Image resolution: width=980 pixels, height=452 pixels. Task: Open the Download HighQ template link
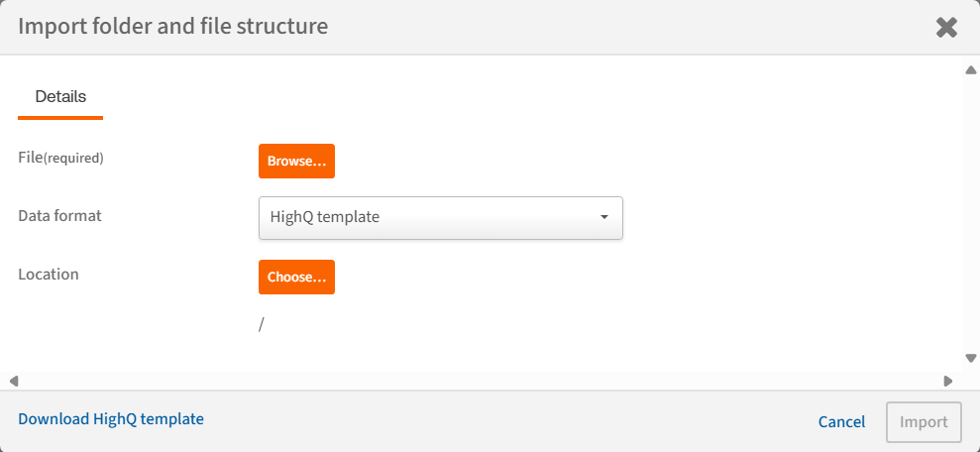pyautogui.click(x=111, y=419)
